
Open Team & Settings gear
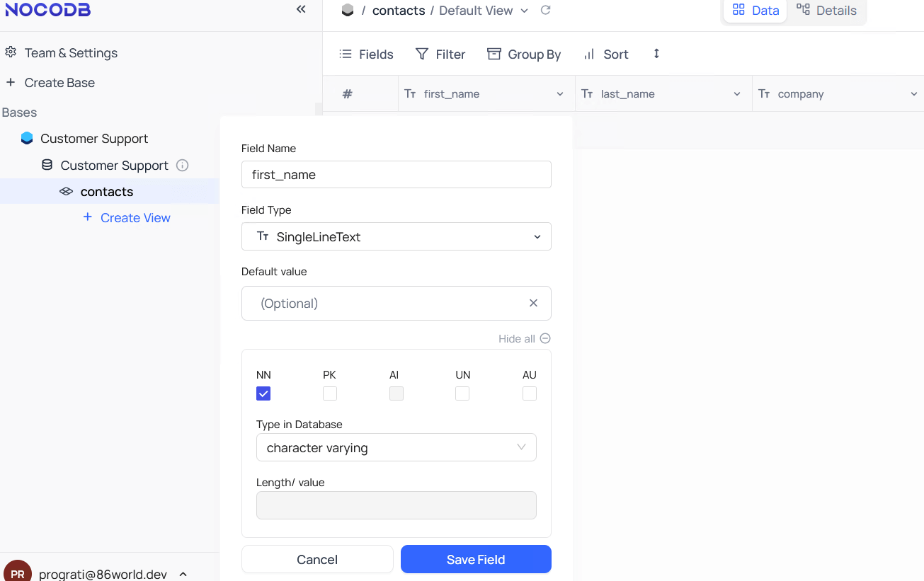point(11,53)
